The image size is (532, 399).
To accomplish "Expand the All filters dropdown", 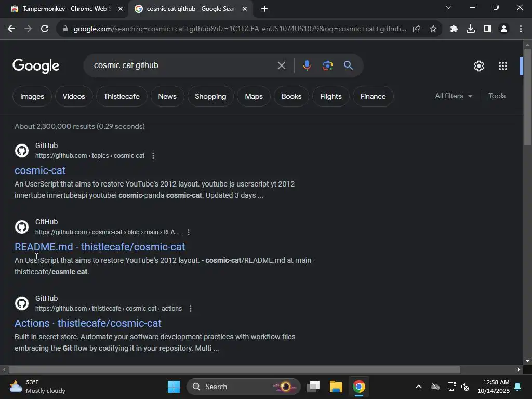I will pyautogui.click(x=454, y=96).
